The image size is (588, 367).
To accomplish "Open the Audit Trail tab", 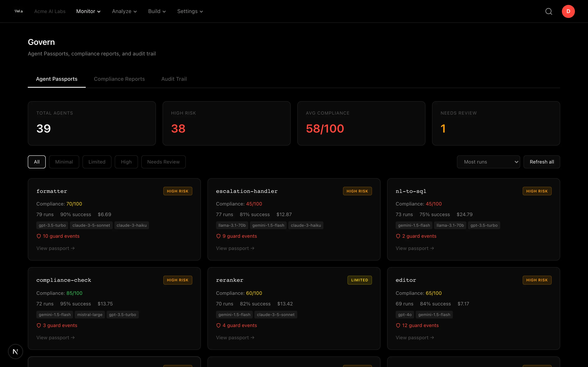I will (174, 79).
